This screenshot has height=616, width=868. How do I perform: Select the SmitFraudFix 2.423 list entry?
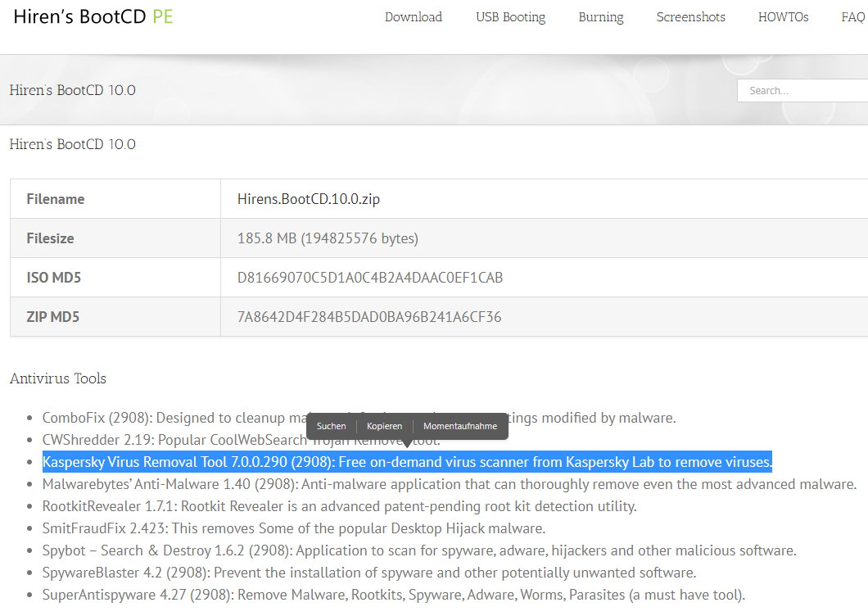[x=294, y=528]
